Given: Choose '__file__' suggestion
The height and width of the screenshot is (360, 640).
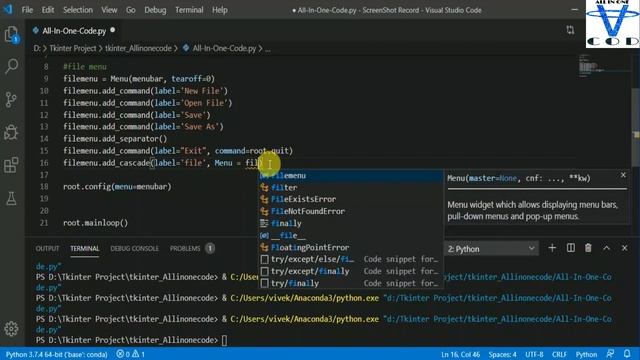Looking at the screenshot, I should 351,236.
